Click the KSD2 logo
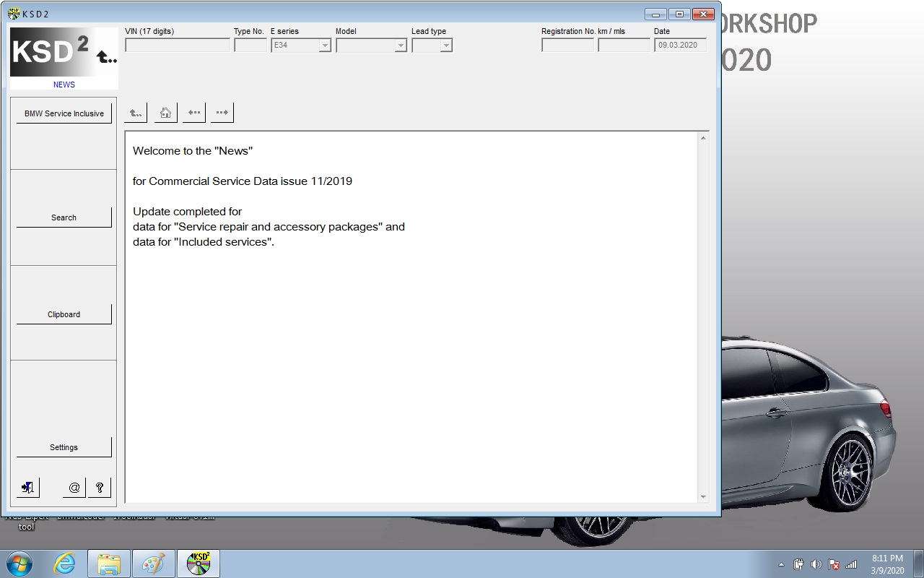 coord(64,52)
